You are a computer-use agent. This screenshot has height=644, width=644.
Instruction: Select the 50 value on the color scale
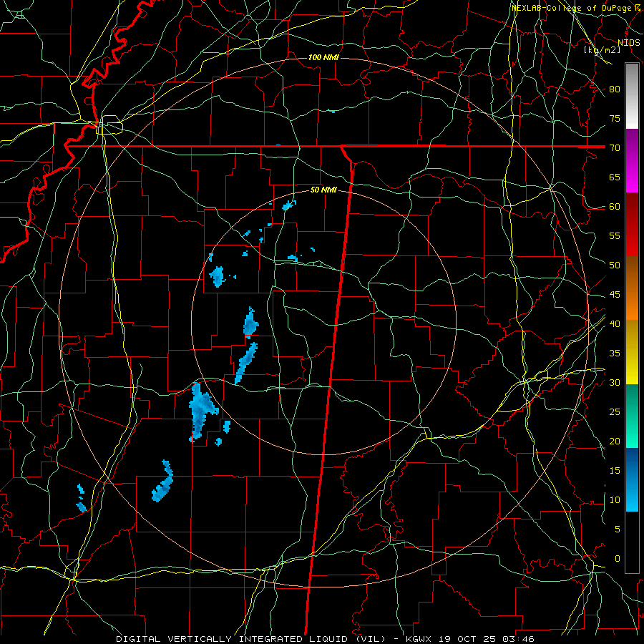click(x=615, y=265)
